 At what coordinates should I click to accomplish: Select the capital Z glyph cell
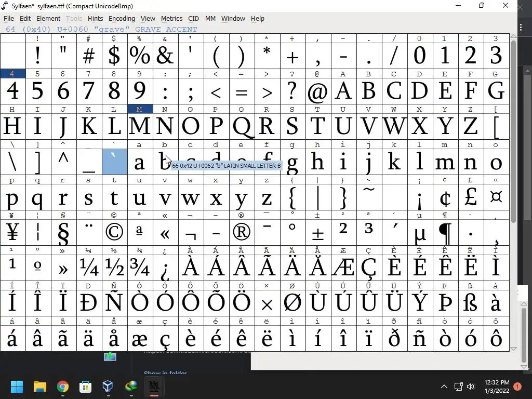(471, 126)
